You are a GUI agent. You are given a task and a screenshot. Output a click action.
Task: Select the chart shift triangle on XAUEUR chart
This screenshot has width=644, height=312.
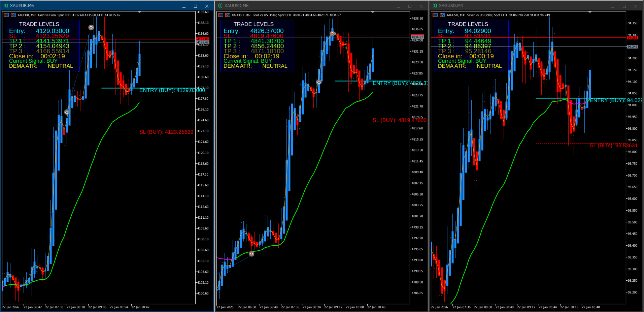coord(139,12)
